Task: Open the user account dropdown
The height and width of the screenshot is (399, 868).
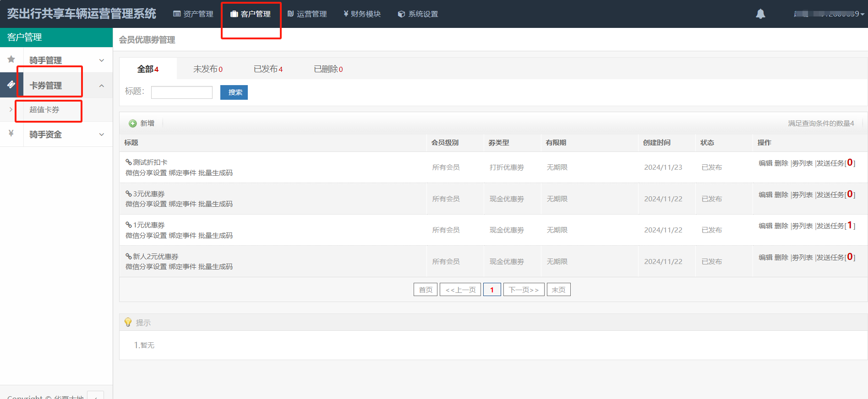Action: (829, 14)
